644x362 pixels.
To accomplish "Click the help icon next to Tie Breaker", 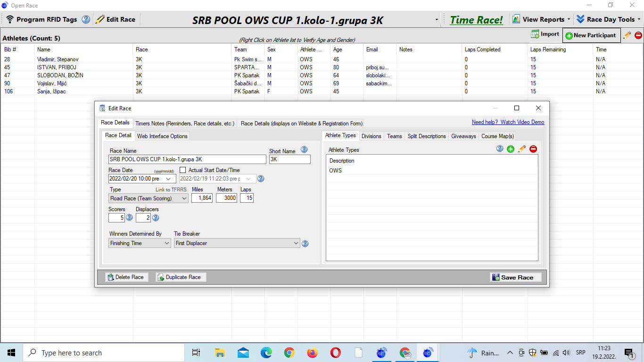I will pyautogui.click(x=305, y=244).
